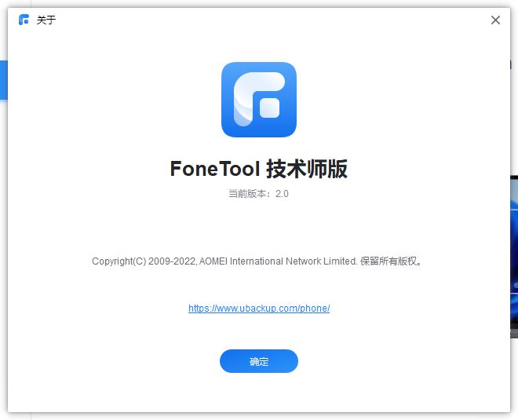
Task: Close the About dialog with the X
Action: pyautogui.click(x=495, y=20)
